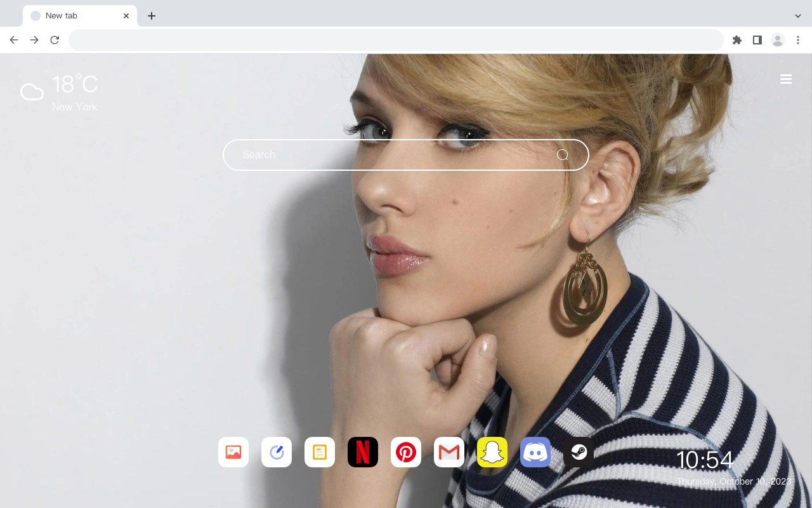Click the Thursday, October 10 date text

pos(734,481)
